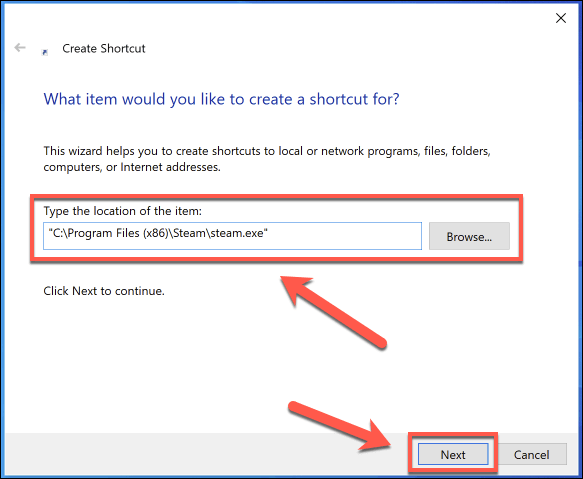Select 'Type the location of the item:' label
This screenshot has height=479, width=583.
(x=122, y=211)
